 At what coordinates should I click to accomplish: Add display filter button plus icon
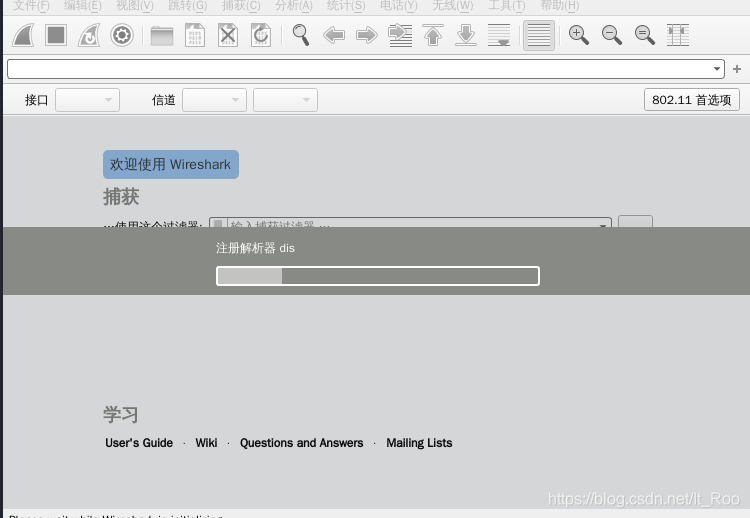(x=737, y=69)
